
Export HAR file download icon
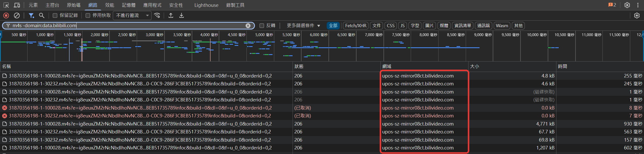coord(182,16)
